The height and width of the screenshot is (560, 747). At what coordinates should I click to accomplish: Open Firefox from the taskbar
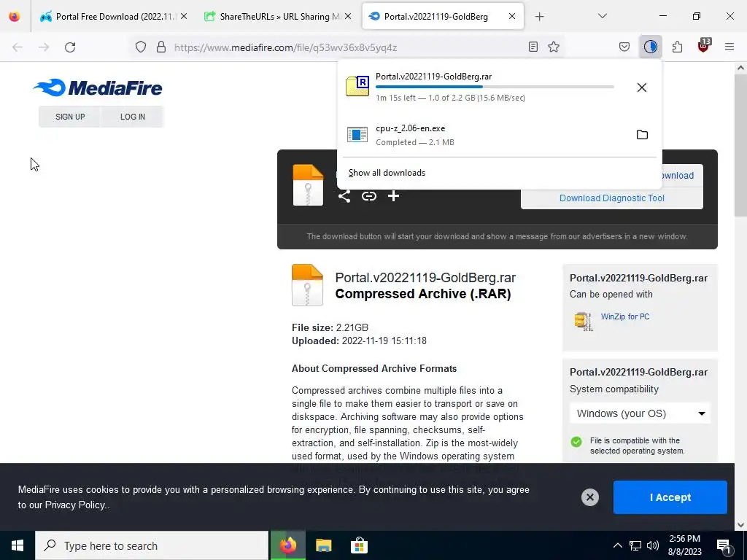287,545
